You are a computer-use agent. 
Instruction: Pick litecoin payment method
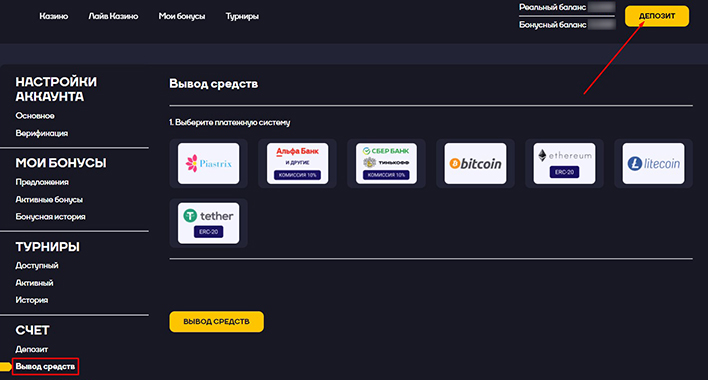click(653, 163)
